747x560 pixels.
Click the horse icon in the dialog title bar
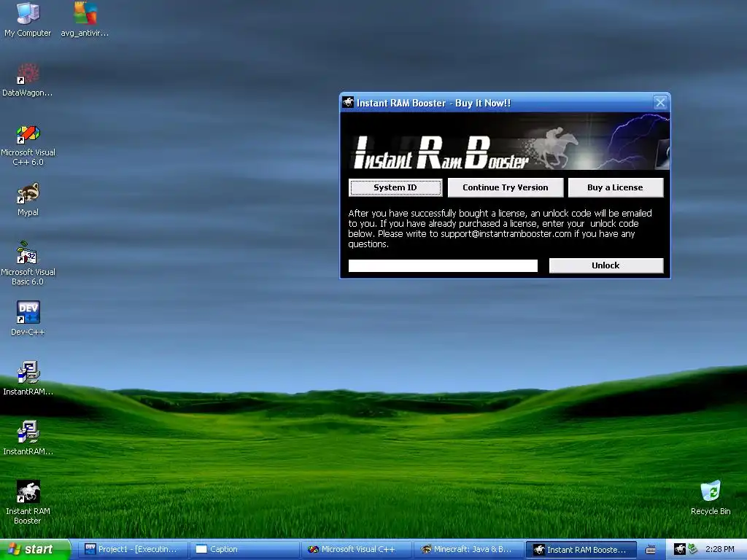tap(348, 102)
